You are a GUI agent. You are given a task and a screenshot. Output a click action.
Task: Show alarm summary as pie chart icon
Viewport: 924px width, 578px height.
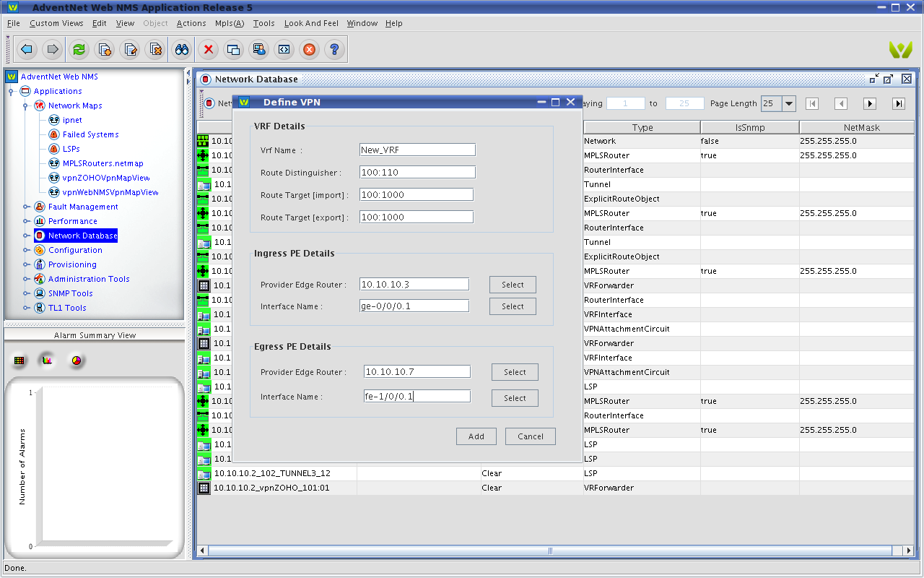tap(76, 360)
